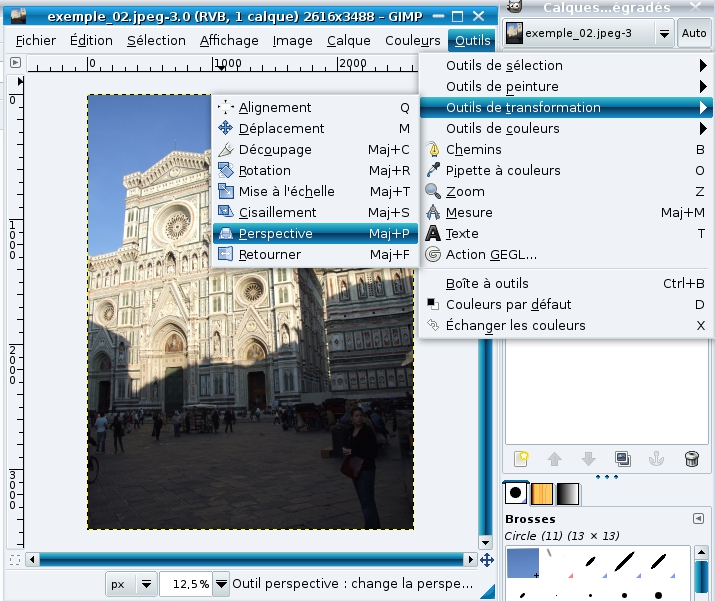The width and height of the screenshot is (715, 601).
Task: Expand the Outils de couleurs submenu
Action: [703, 129]
